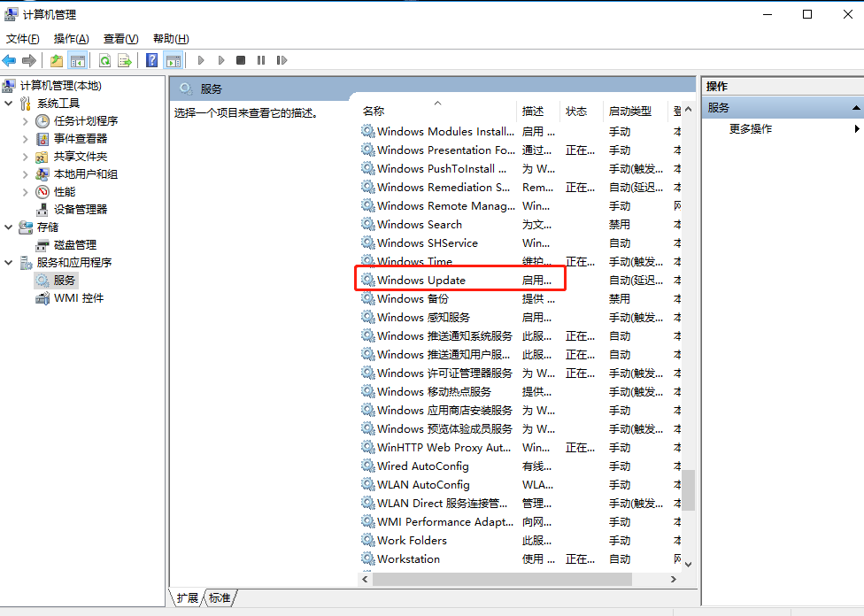Sort by 状态 column header

coord(576,112)
